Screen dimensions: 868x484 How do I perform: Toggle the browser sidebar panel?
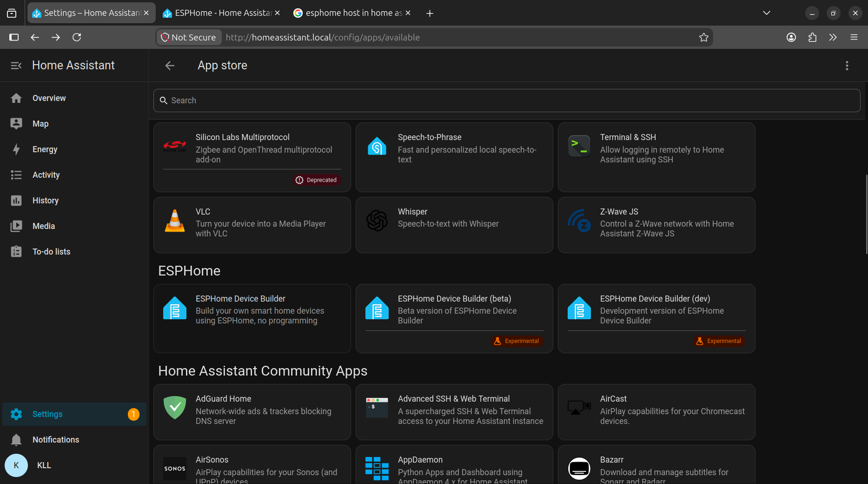point(14,37)
